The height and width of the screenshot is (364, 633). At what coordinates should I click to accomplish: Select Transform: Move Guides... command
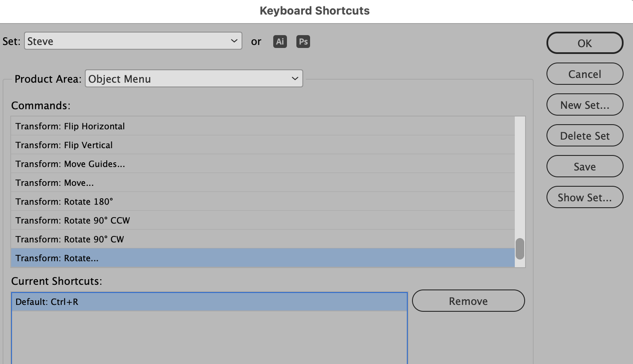click(70, 164)
